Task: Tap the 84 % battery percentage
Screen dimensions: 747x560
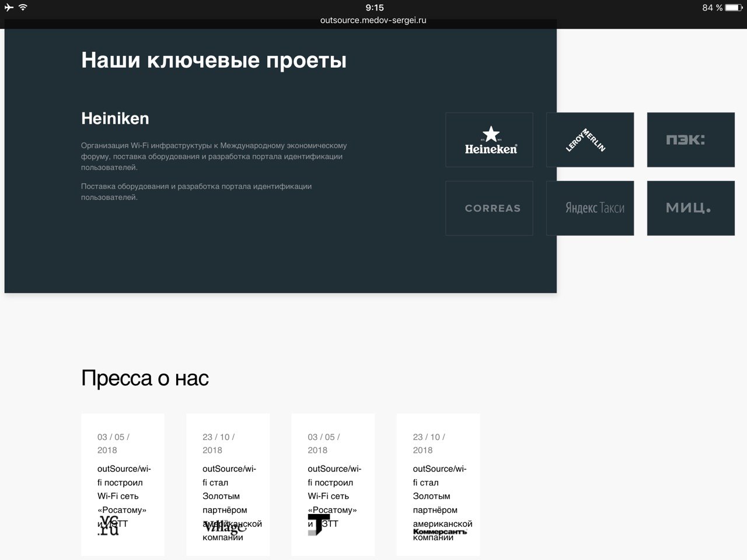Action: tap(713, 8)
